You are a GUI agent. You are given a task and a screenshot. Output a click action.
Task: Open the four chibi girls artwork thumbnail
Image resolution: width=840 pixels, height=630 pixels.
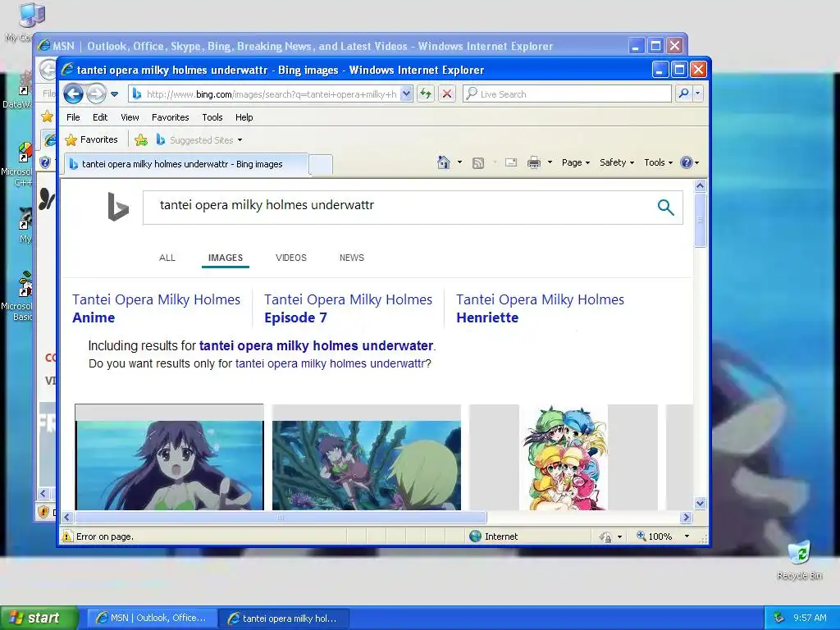tap(564, 457)
